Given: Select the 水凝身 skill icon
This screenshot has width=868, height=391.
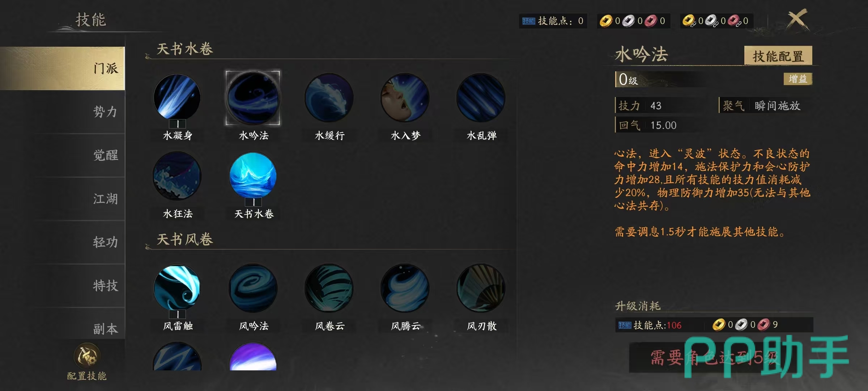Looking at the screenshot, I should tap(177, 97).
